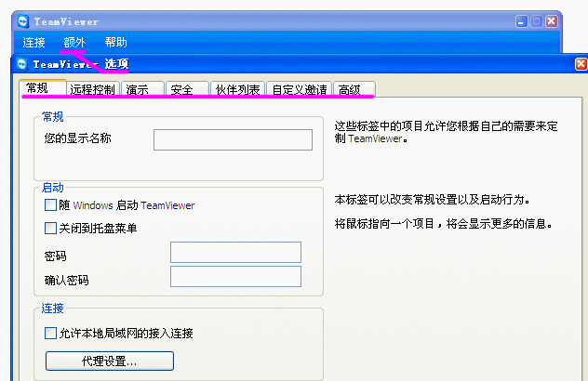Open the 额外 menu
The height and width of the screenshot is (381, 588).
pos(74,43)
